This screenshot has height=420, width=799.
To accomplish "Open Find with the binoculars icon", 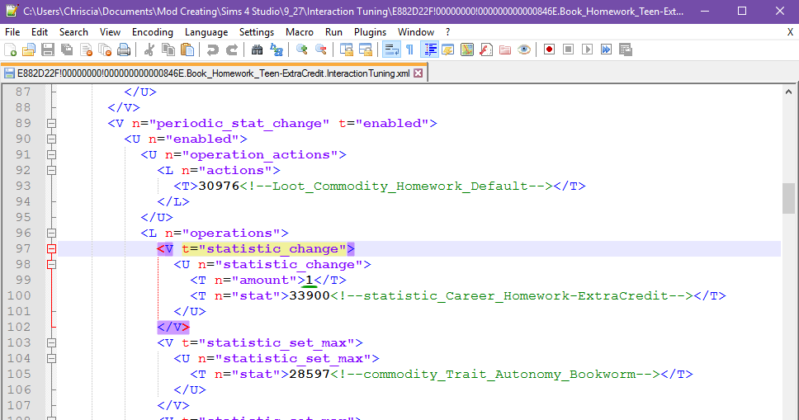I will (x=257, y=49).
